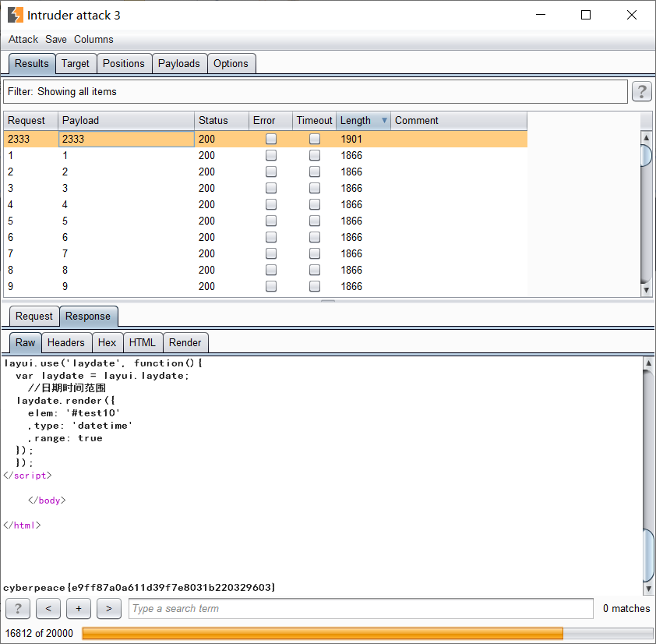Select the payload 2333 cell
Viewport: 656px width, 644px height.
point(126,139)
